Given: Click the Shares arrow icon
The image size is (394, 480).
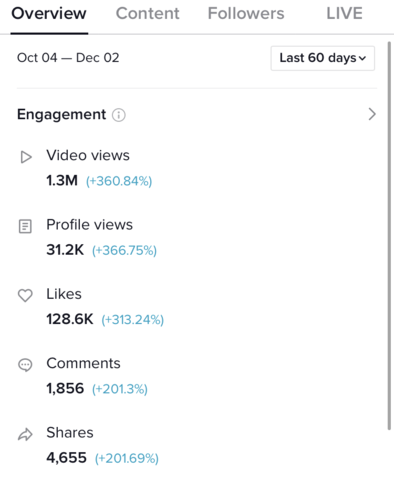Looking at the screenshot, I should (x=25, y=434).
